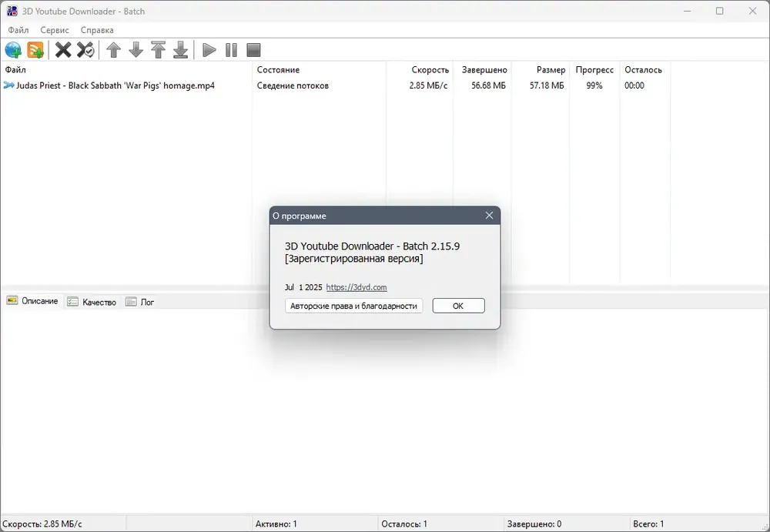Start download with play button

pyautogui.click(x=209, y=50)
